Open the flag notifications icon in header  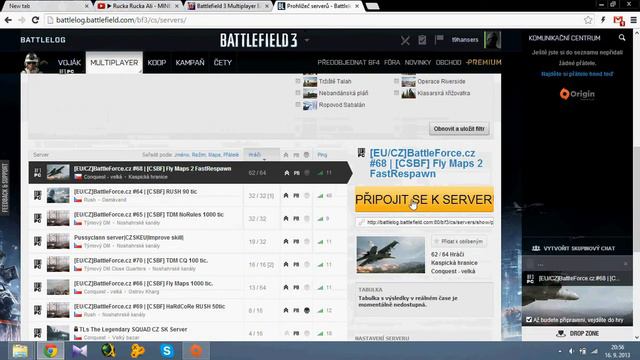(x=439, y=39)
